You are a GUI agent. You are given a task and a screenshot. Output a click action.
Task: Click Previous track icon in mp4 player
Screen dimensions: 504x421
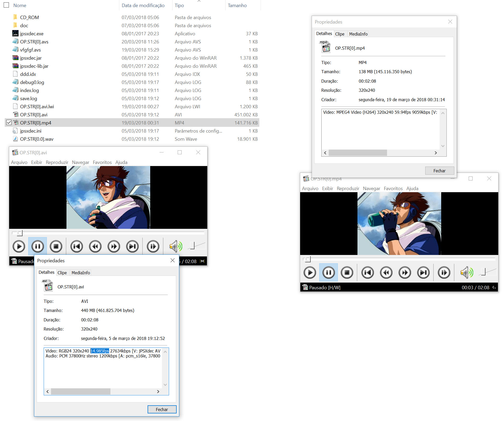pos(368,272)
